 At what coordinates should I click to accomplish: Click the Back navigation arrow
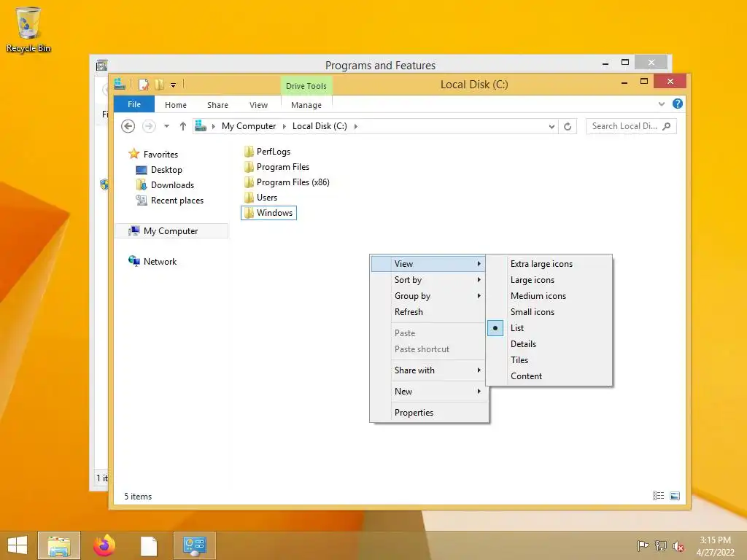pyautogui.click(x=128, y=126)
